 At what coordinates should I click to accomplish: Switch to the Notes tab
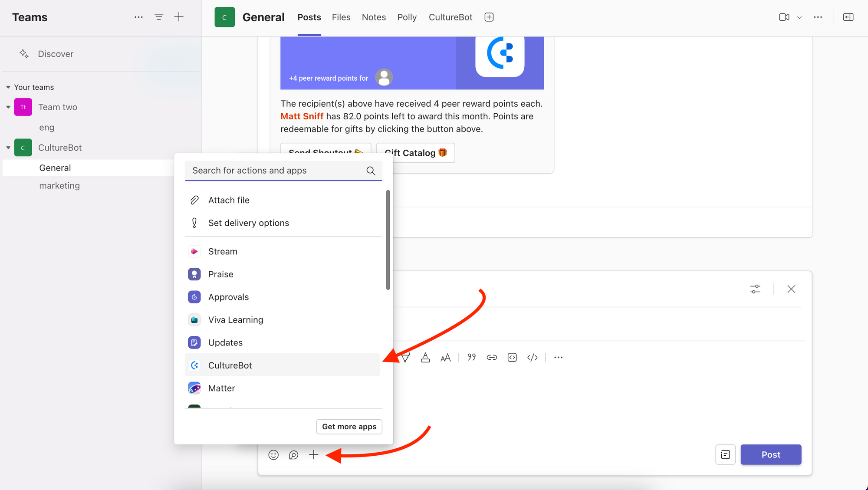374,17
